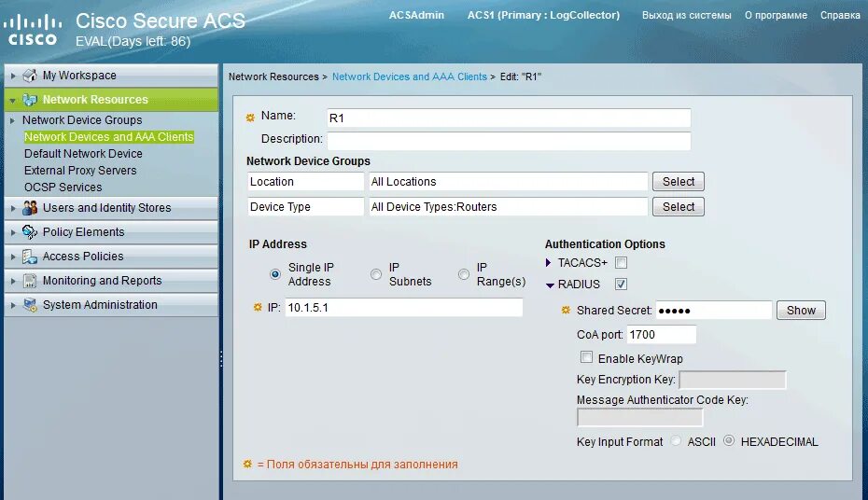Click the IP address input field

(x=404, y=308)
